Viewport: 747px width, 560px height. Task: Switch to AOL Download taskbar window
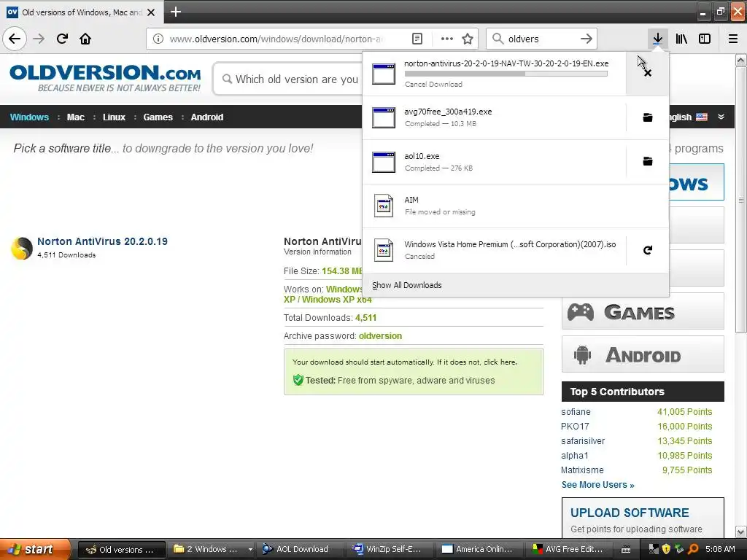tap(301, 549)
